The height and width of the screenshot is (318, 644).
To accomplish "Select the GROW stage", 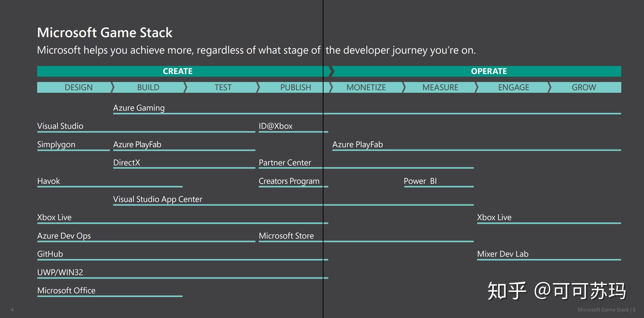I will [584, 87].
